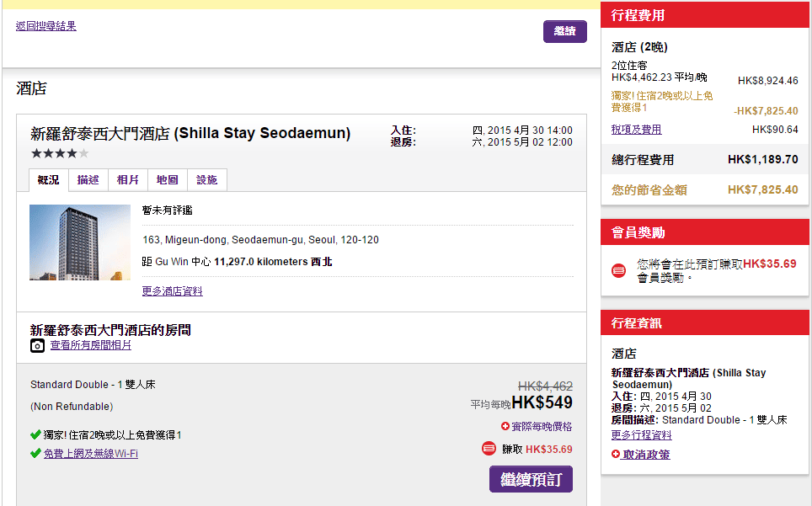Click the camera icon for room photos
This screenshot has width=812, height=506.
tap(37, 345)
